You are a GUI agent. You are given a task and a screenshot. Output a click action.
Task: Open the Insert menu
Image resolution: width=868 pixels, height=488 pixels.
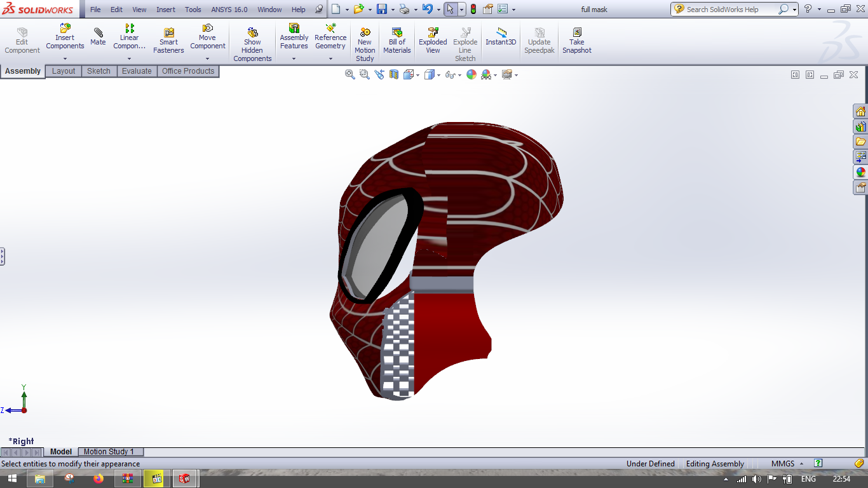(166, 10)
